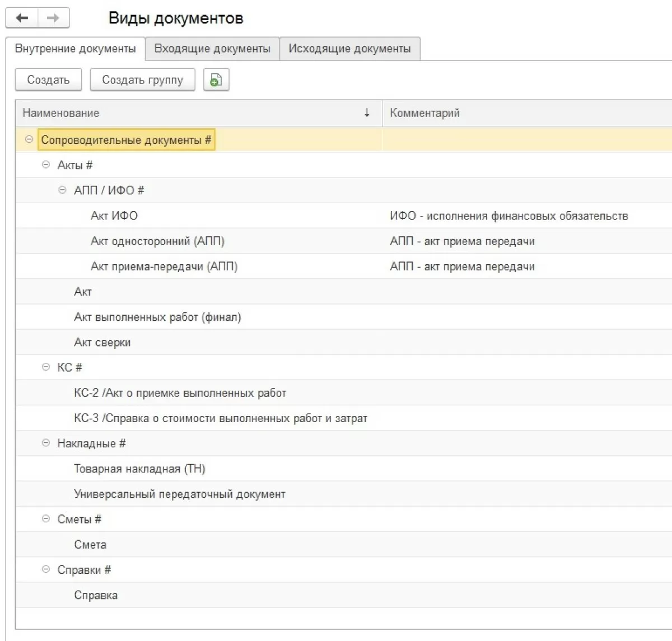
Task: Select Универсальный передаточный документ row
Action: coord(180,494)
